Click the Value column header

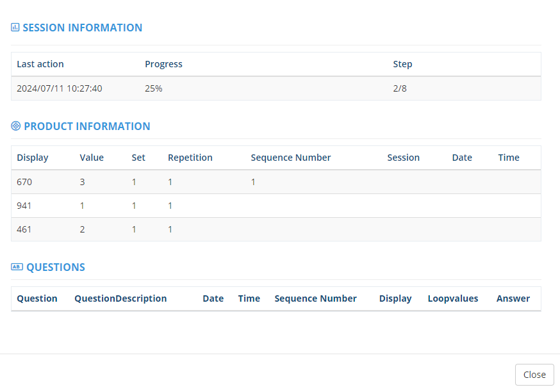click(x=92, y=158)
